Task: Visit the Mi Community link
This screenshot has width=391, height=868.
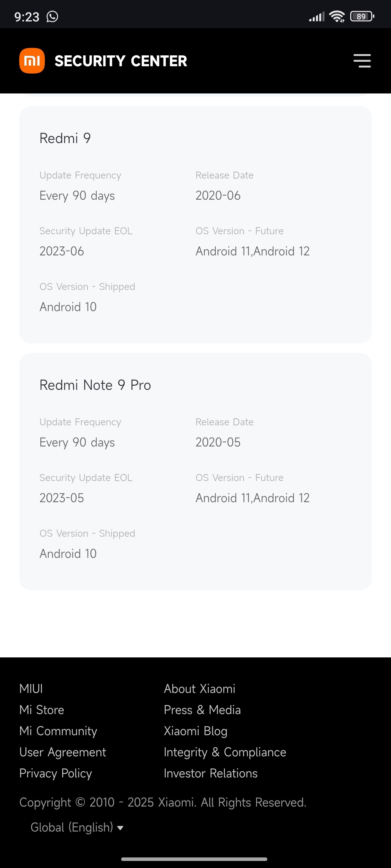Action: (58, 731)
